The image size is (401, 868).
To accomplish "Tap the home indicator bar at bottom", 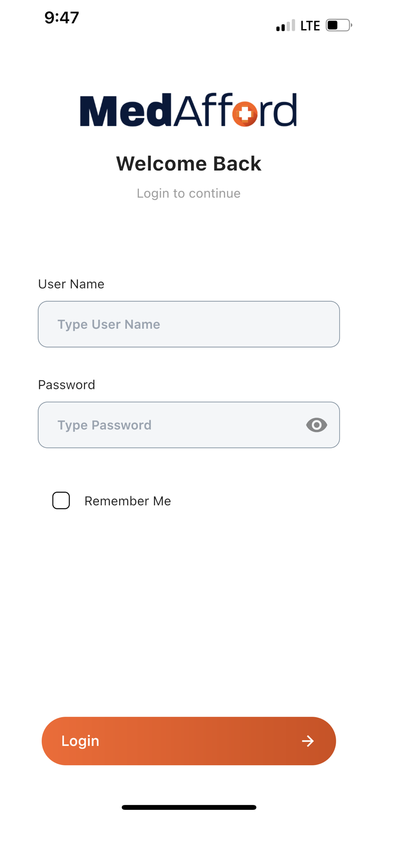I will pos(189,807).
